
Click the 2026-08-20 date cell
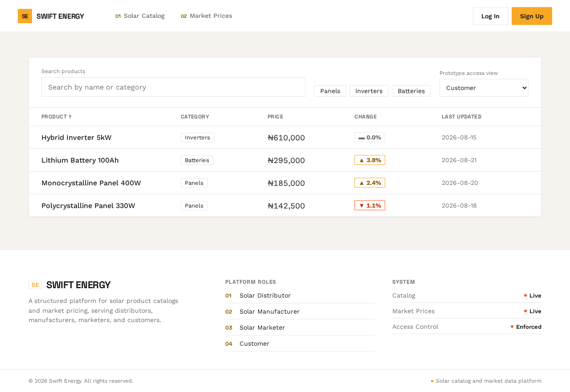[x=460, y=183]
